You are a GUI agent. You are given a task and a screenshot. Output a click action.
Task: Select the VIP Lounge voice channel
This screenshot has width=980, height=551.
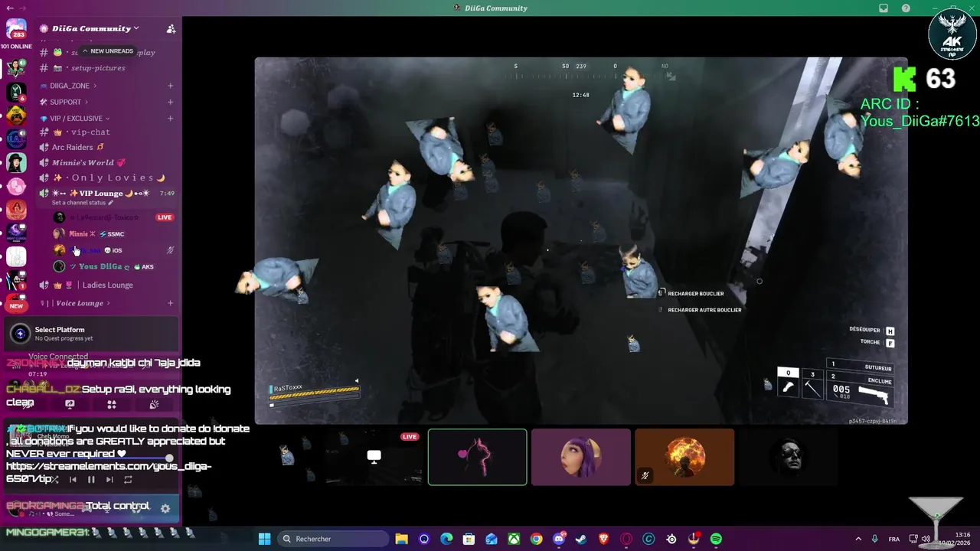click(x=100, y=193)
